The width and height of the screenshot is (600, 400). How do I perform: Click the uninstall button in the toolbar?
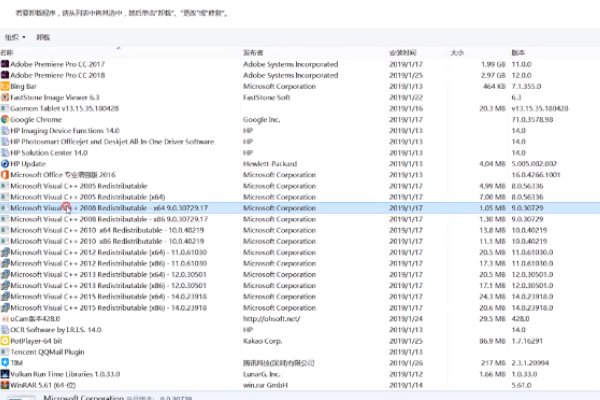(43, 37)
